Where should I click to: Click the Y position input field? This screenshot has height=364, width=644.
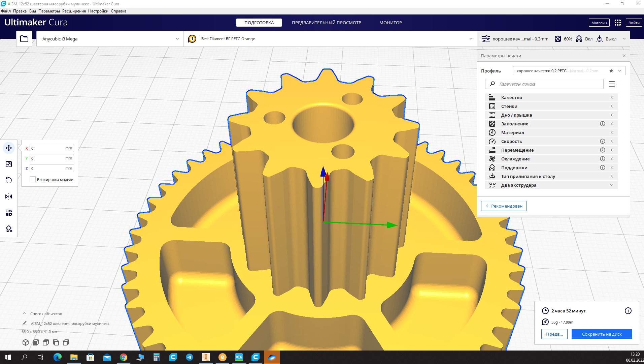click(x=52, y=158)
